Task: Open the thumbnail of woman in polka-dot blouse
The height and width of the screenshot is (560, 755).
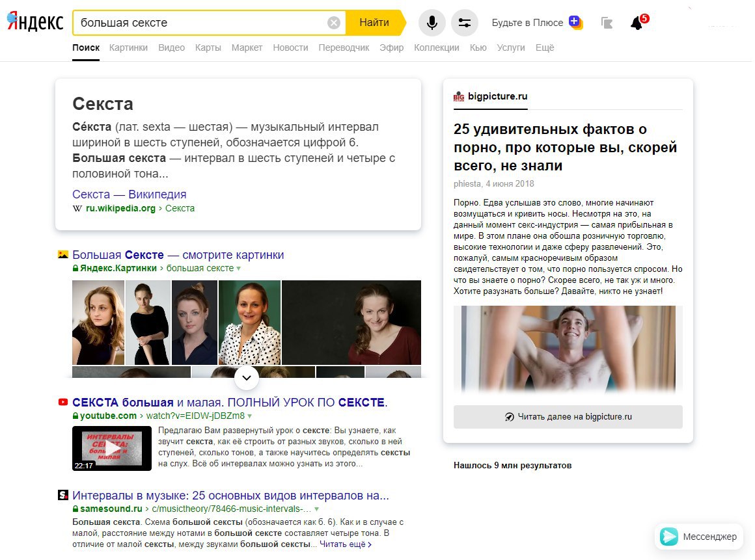Action: tap(249, 323)
